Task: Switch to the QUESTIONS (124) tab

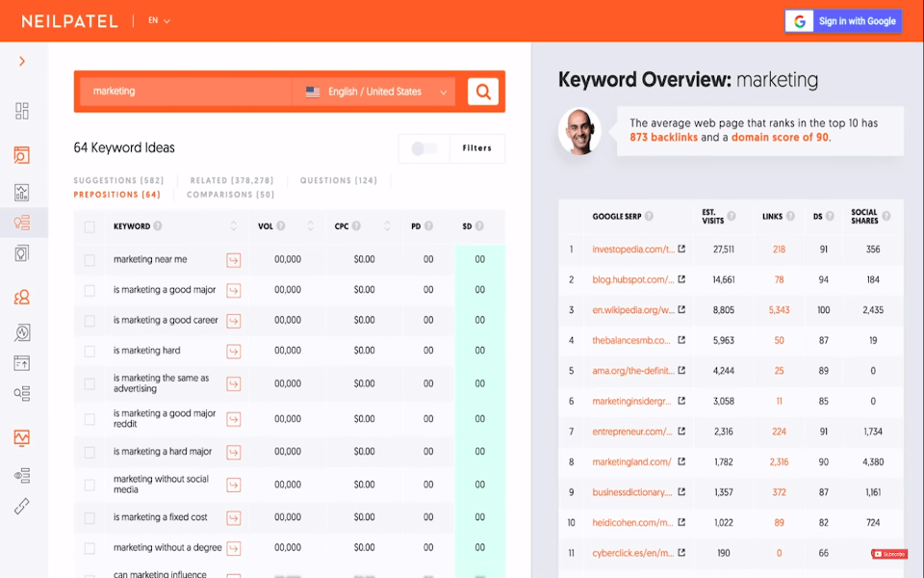Action: pyautogui.click(x=338, y=180)
